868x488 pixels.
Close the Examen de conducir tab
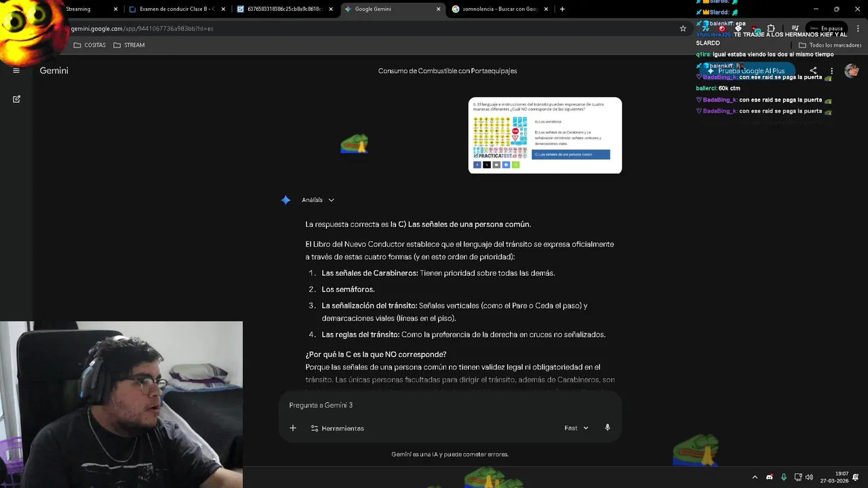pyautogui.click(x=223, y=9)
